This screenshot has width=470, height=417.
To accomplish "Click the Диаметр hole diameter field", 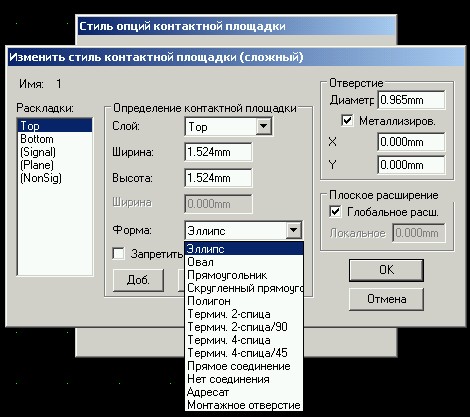I will coord(411,100).
